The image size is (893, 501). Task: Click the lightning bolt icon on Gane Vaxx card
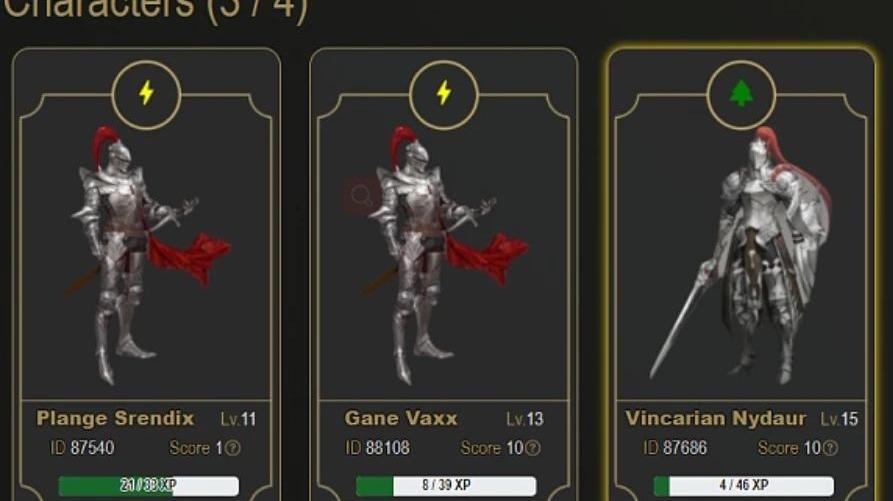click(444, 93)
